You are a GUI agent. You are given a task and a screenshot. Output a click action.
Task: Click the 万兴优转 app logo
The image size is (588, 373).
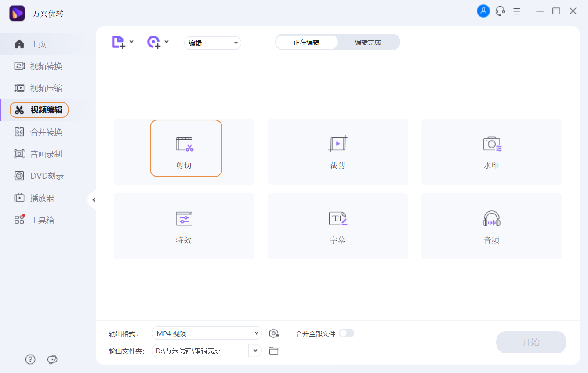(17, 14)
